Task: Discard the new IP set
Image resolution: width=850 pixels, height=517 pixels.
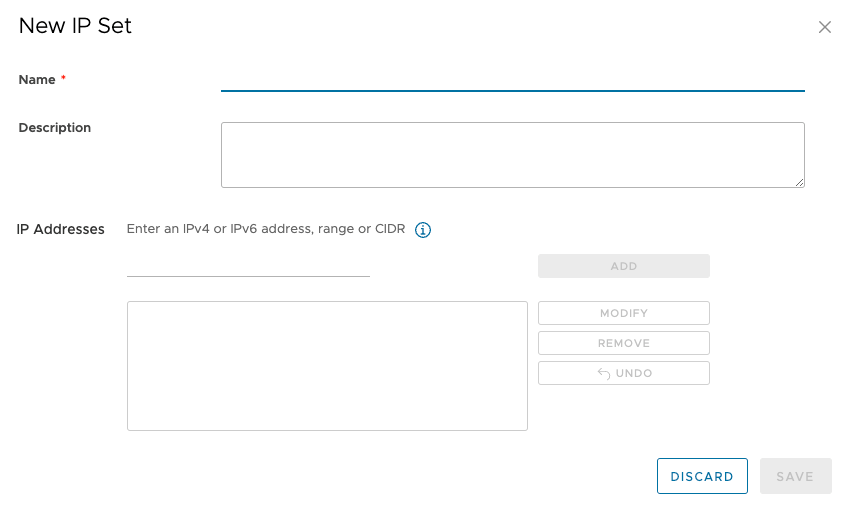Action: click(702, 476)
